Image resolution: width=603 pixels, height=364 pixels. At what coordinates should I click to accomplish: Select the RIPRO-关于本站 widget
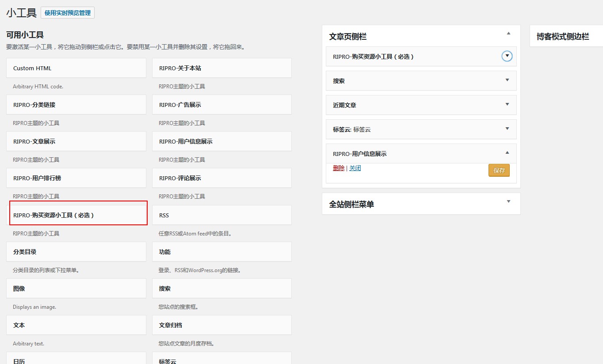222,68
